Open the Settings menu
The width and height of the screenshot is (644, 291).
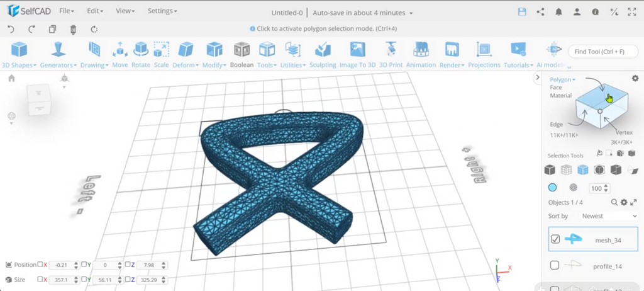click(162, 11)
